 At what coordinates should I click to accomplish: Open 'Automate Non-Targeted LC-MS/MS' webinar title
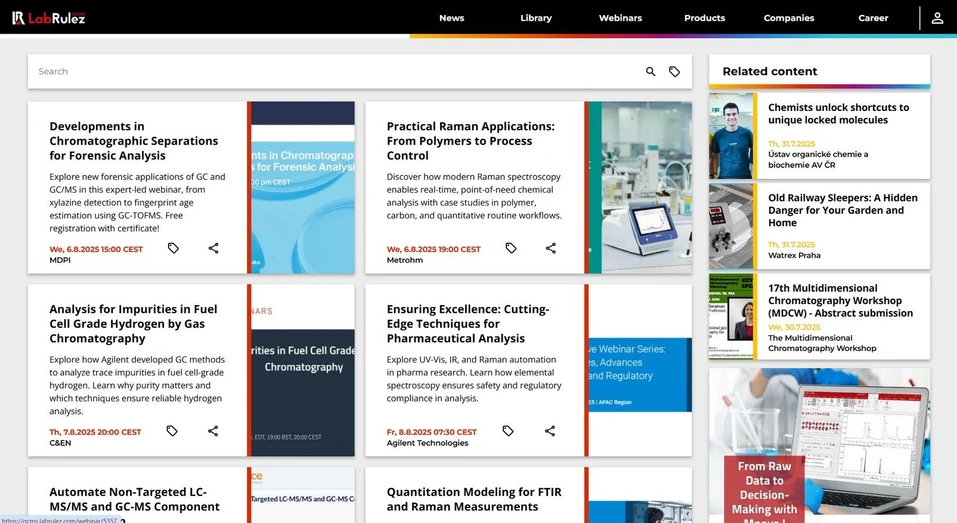(x=134, y=499)
